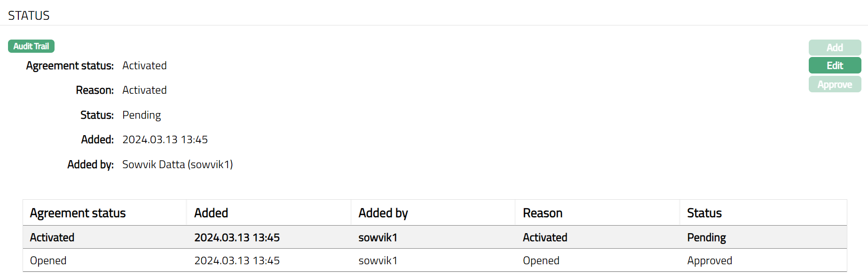Select Activated agreement status cell in table row
The image size is (868, 276).
click(x=52, y=237)
